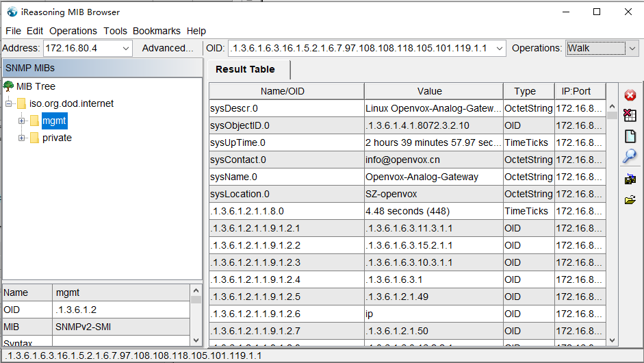Select the .1.3.6.1.2.1.1.9.1.2.6 row

click(407, 314)
